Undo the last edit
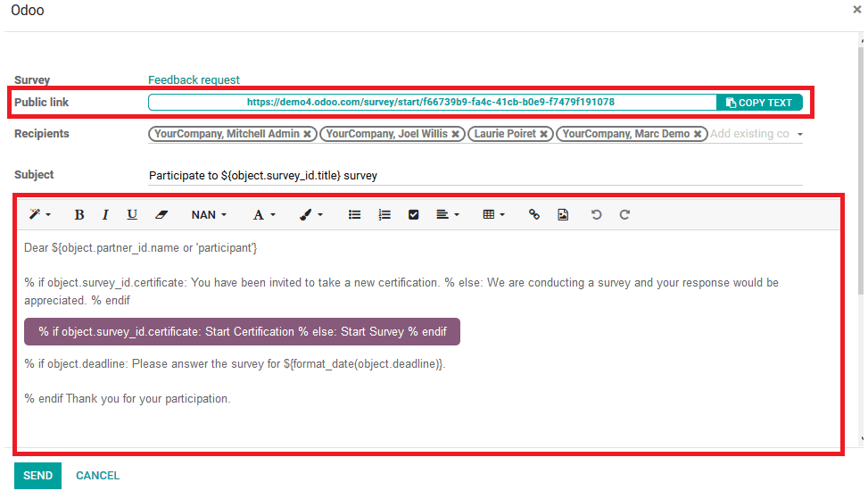Viewport: 868px width, 499px height. pyautogui.click(x=596, y=215)
